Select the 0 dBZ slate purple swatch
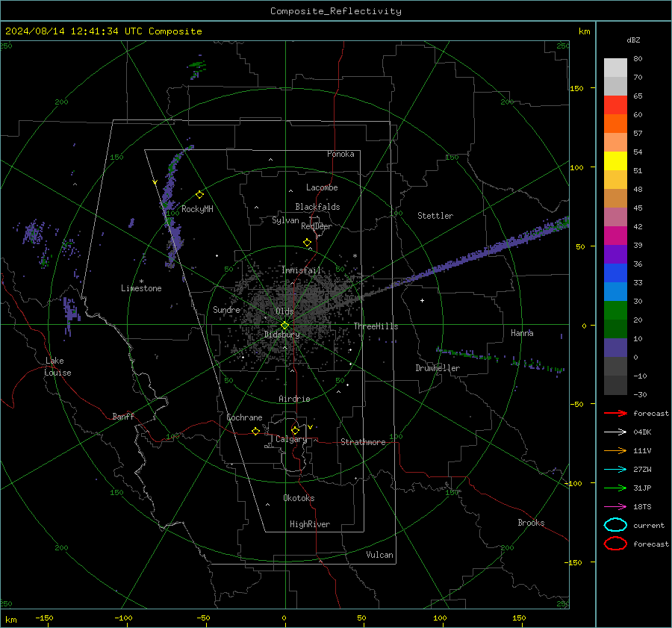The width and height of the screenshot is (672, 628). pyautogui.click(x=615, y=348)
